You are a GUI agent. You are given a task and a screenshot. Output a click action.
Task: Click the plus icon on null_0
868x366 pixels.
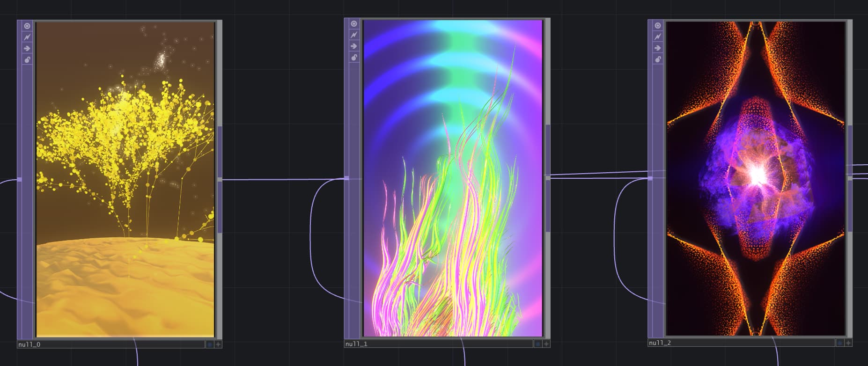(218, 344)
